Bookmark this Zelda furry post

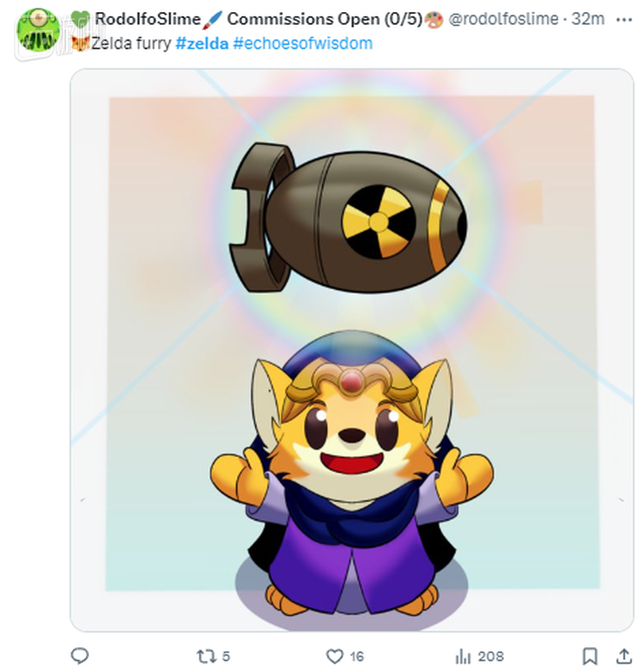point(590,657)
